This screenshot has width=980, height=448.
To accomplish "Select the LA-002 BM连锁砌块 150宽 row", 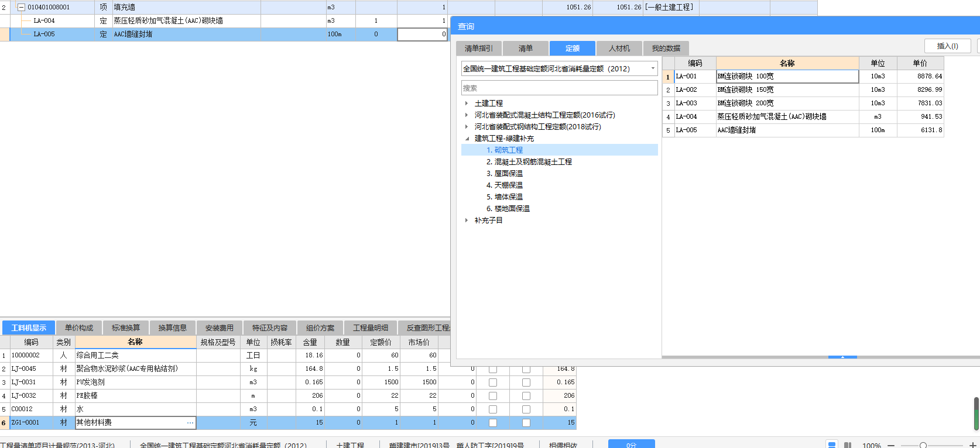I will [x=803, y=90].
